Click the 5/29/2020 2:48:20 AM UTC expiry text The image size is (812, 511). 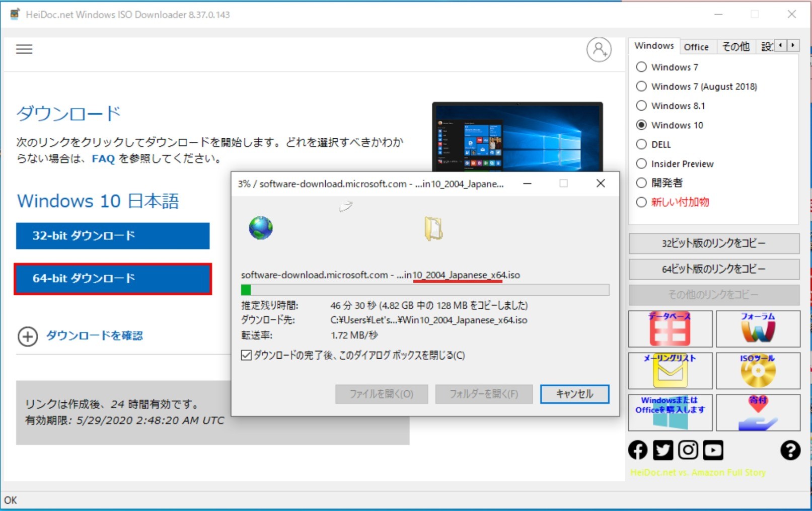[x=150, y=420]
